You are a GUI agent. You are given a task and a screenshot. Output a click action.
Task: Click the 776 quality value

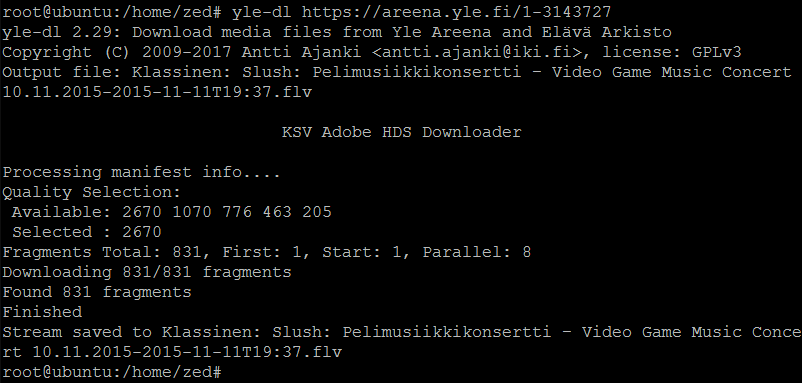tap(237, 212)
